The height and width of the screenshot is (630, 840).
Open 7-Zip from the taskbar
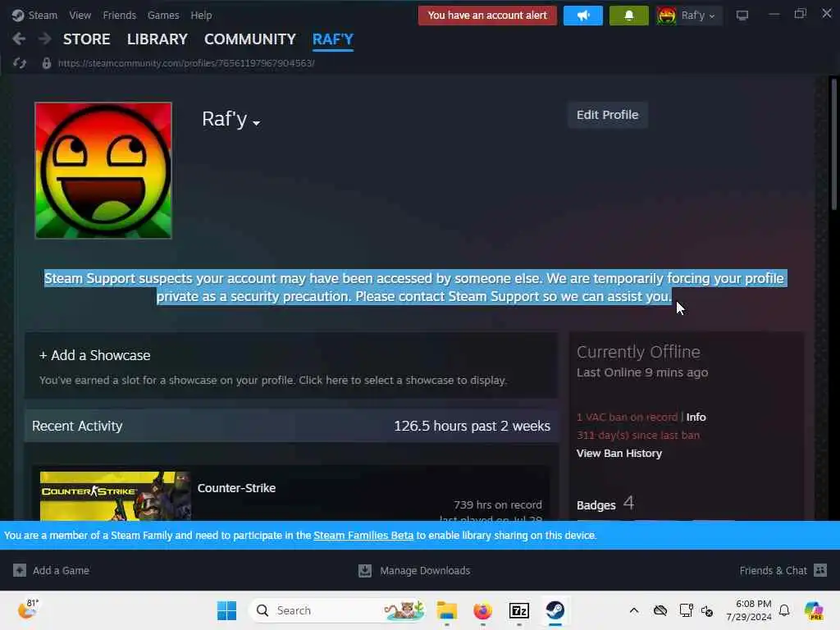click(x=519, y=610)
